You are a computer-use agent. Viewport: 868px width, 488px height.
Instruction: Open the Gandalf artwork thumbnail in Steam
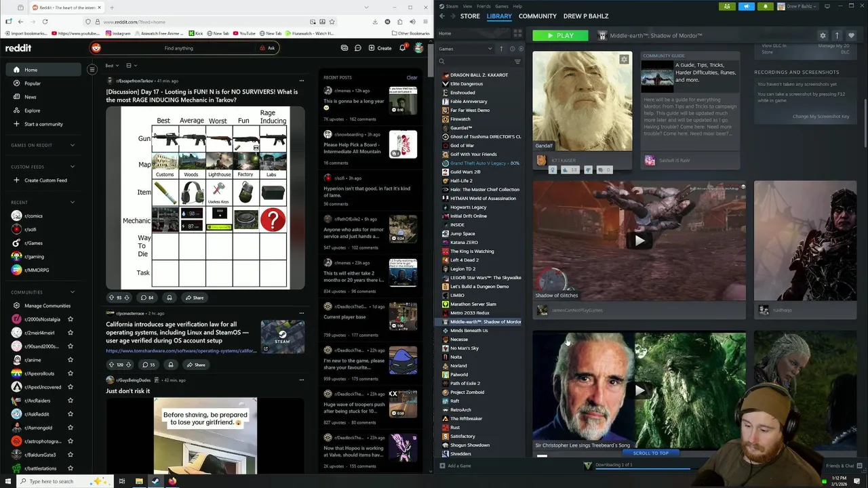(583, 101)
